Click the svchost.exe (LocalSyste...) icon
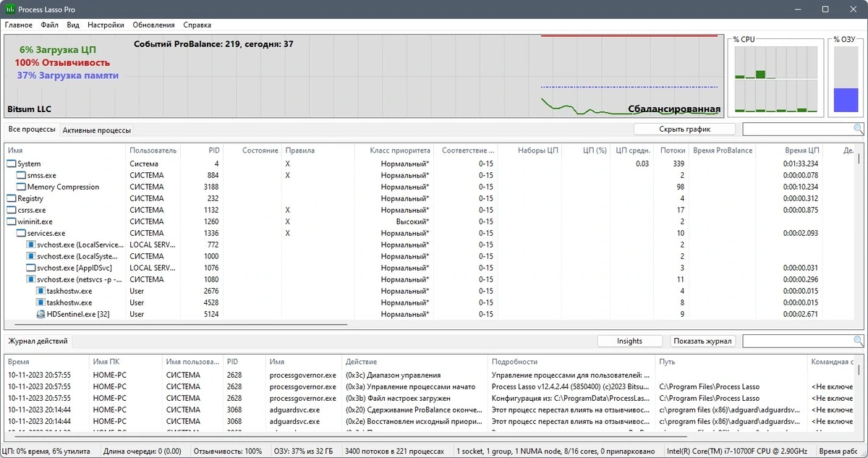868x458 pixels. pos(31,257)
